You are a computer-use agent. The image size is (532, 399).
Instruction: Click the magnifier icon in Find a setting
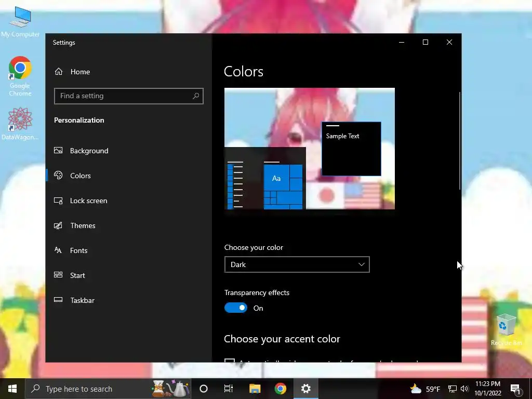[x=196, y=96]
